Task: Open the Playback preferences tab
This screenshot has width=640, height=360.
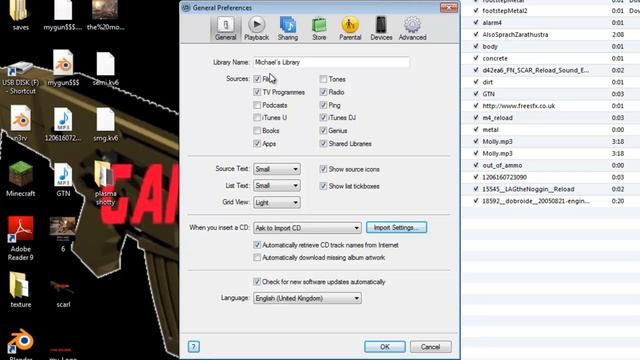Action: coord(256,28)
